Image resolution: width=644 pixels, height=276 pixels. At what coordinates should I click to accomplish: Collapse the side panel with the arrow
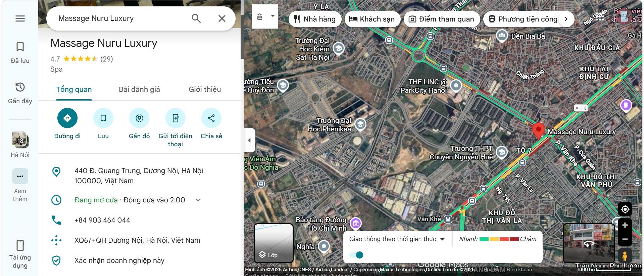(249, 140)
